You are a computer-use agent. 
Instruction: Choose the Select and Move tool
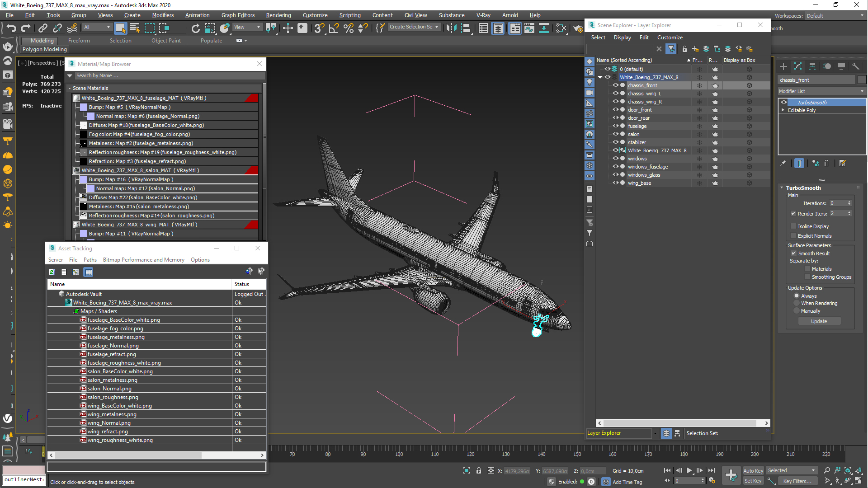pyautogui.click(x=288, y=28)
